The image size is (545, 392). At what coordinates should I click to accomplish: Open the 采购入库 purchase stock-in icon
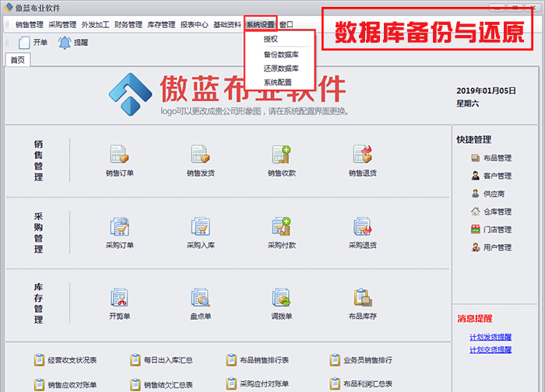[200, 227]
